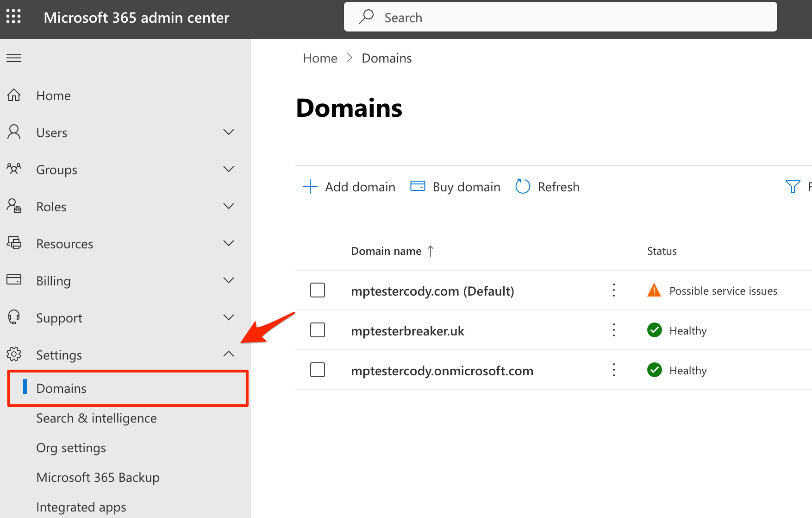812x518 pixels.
Task: Expand the Groups section chevron
Action: click(229, 169)
